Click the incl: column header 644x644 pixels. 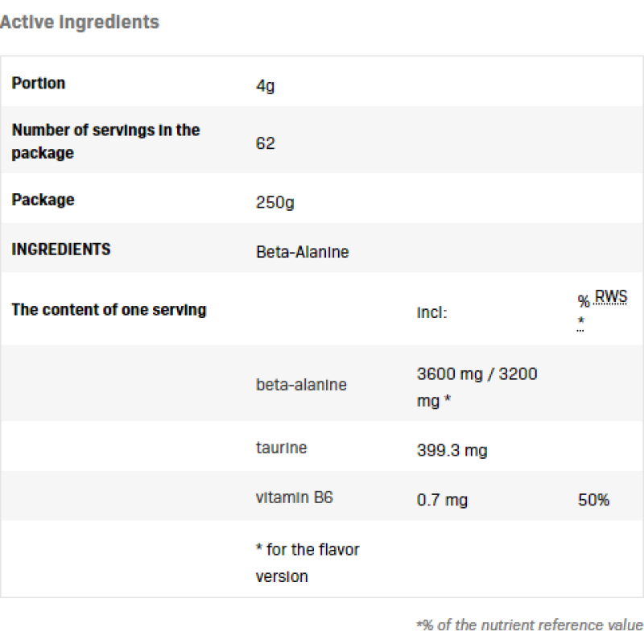tap(431, 312)
